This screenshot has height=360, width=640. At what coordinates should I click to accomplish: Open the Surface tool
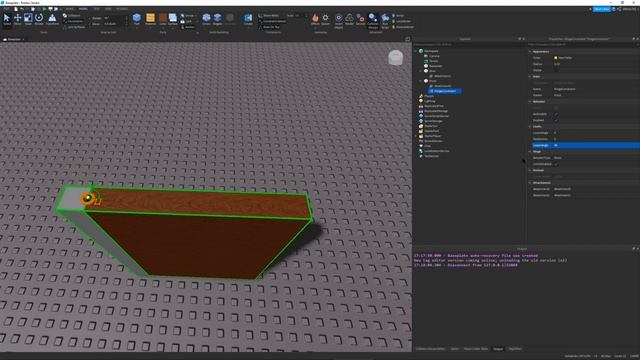[x=173, y=19]
